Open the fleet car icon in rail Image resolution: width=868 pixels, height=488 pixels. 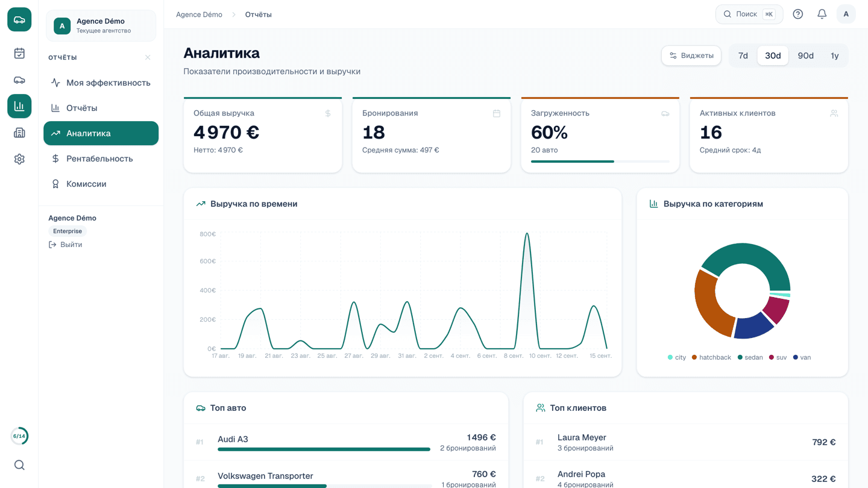19,80
